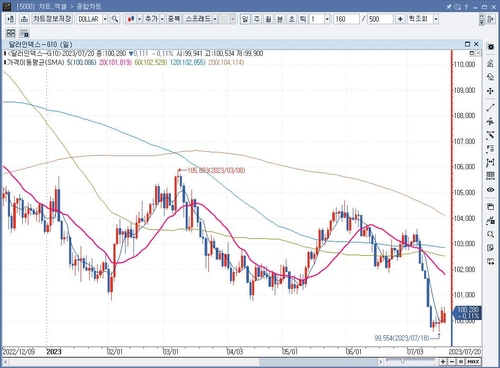Expand the 스프레드 dropdown arrow
Image resolution: width=500 pixels, height=368 pixels.
215,19
